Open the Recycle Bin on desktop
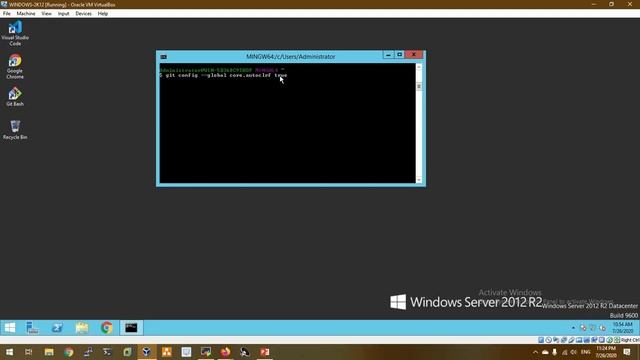The height and width of the screenshot is (360, 640). click(x=15, y=130)
